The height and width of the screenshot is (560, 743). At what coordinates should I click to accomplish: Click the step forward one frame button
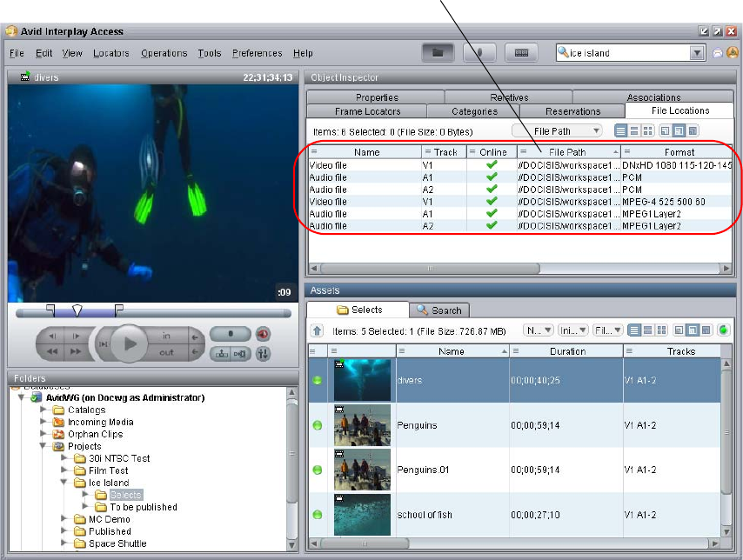click(76, 336)
